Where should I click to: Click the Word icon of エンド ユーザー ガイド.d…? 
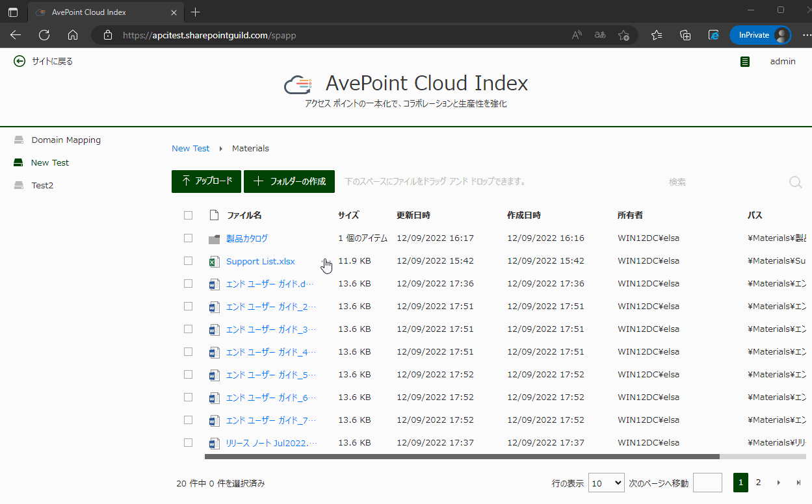pyautogui.click(x=214, y=284)
